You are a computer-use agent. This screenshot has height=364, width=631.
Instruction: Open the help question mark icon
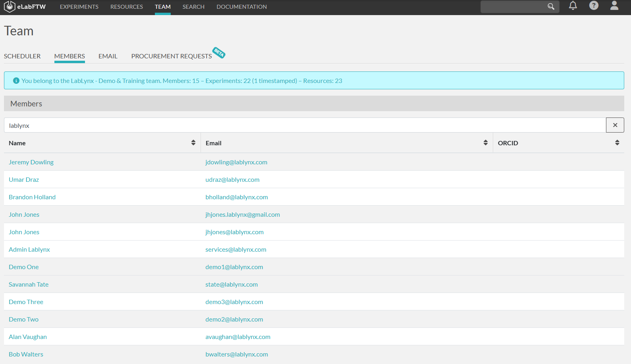click(x=593, y=6)
